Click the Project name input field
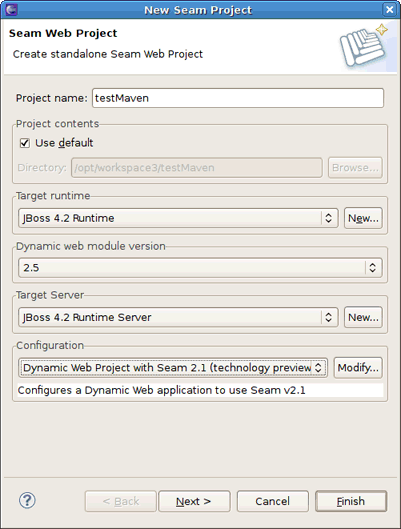Image resolution: width=401 pixels, height=529 pixels. [238, 98]
